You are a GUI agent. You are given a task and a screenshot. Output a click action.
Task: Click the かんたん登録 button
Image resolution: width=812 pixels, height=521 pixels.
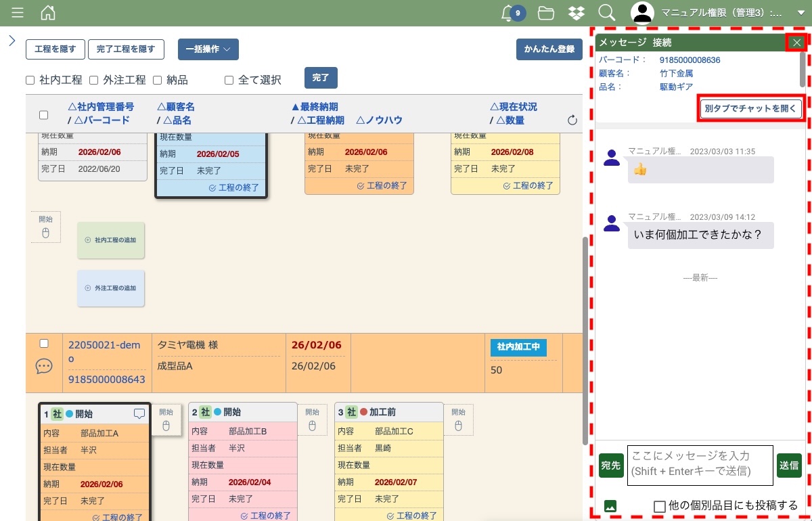pyautogui.click(x=549, y=49)
